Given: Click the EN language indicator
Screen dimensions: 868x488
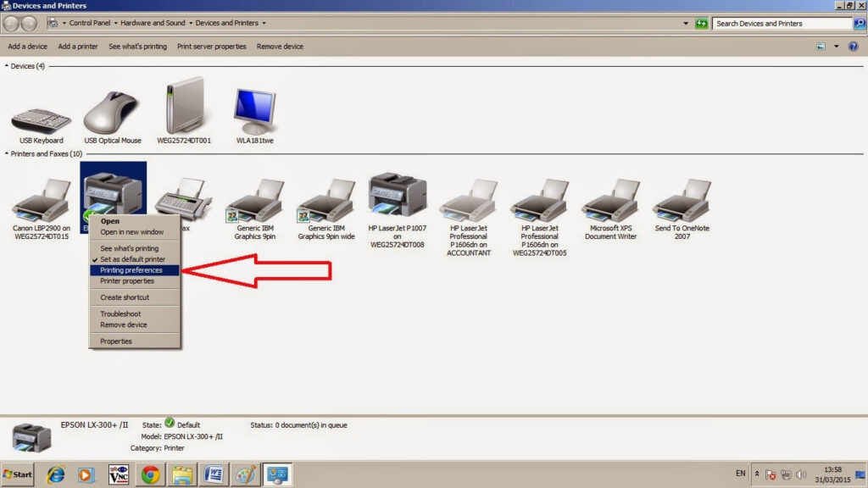Looking at the screenshot, I should 741,474.
